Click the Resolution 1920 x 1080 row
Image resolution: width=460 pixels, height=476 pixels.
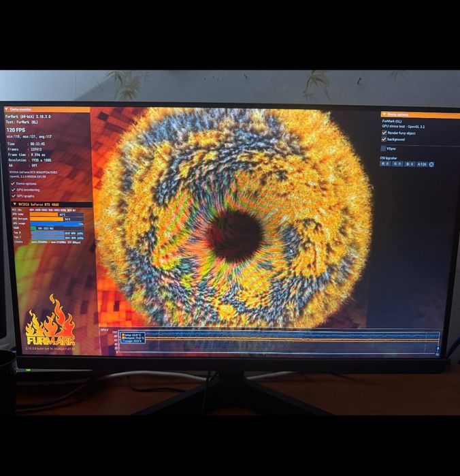click(x=30, y=160)
